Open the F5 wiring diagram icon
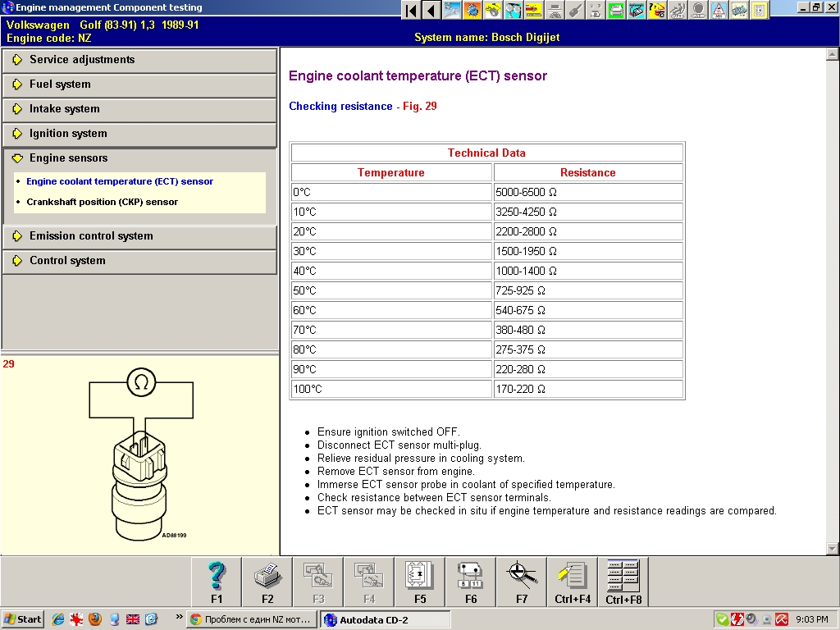 pos(420,582)
